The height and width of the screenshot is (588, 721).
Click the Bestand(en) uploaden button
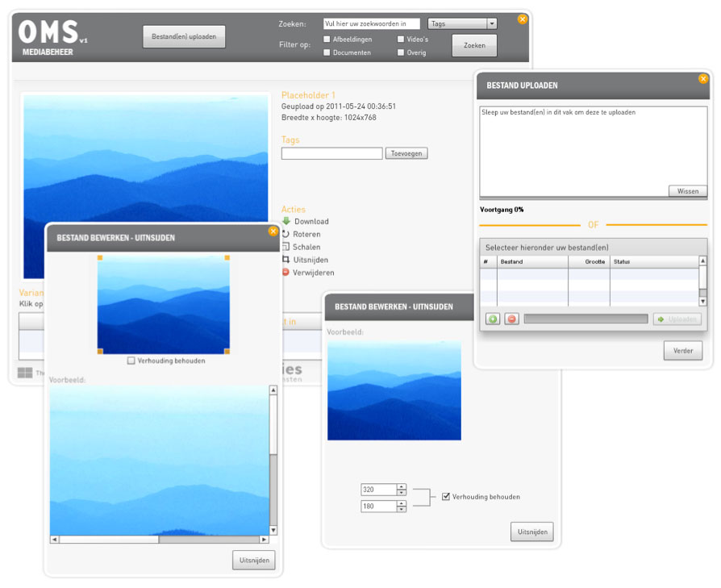pos(184,36)
